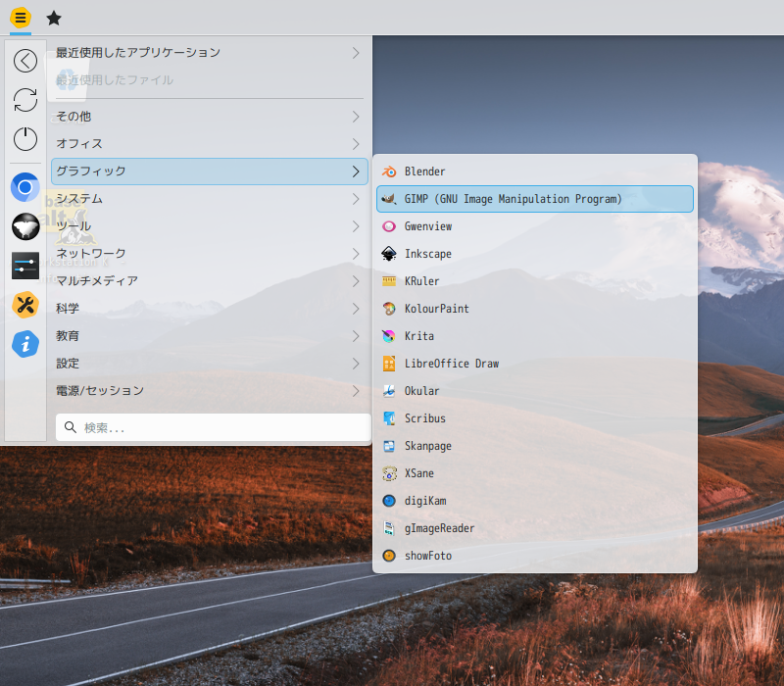Launch gImageReader by its text label
The height and width of the screenshot is (686, 784).
tap(439, 528)
